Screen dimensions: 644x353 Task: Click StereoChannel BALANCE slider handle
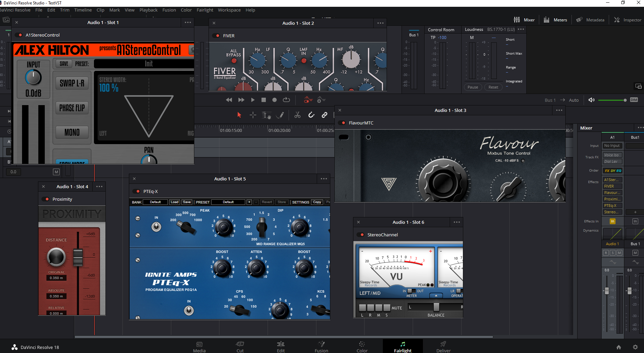436,307
